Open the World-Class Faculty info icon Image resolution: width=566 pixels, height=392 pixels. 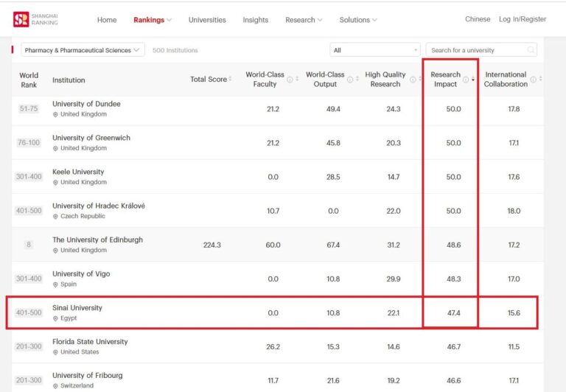point(290,80)
